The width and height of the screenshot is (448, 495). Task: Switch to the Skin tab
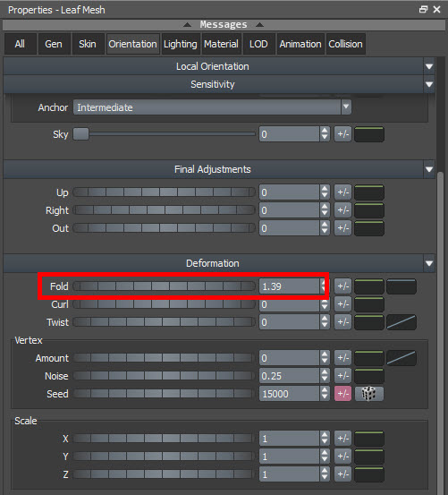[88, 44]
